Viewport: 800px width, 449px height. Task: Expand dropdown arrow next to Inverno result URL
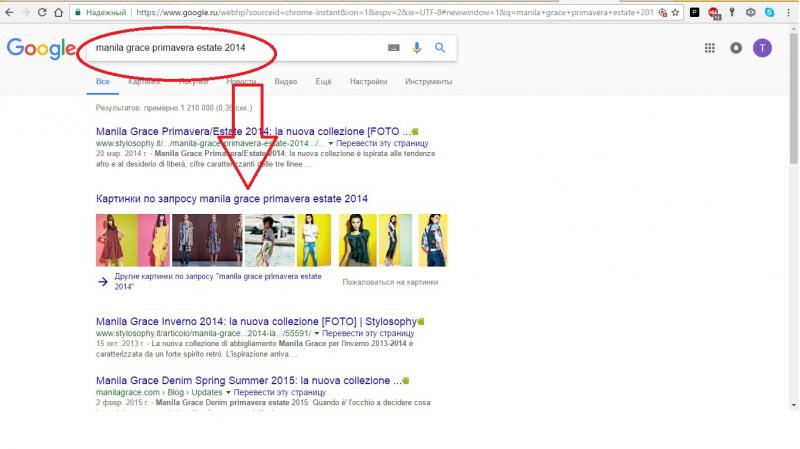316,334
